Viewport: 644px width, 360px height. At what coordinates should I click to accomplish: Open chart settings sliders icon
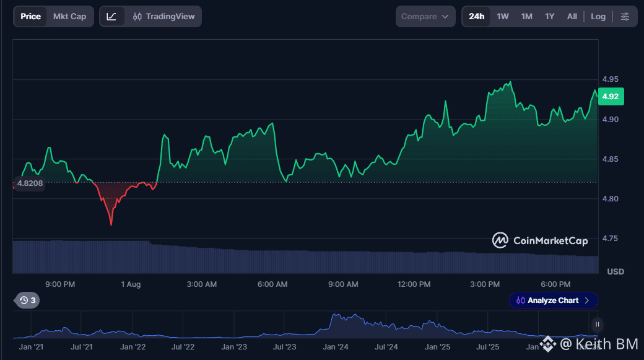point(625,17)
